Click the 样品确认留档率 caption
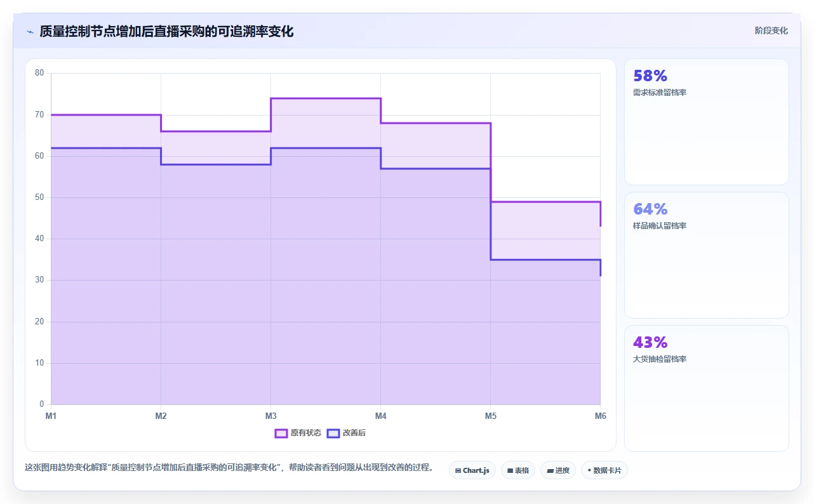This screenshot has width=814, height=504. click(660, 226)
